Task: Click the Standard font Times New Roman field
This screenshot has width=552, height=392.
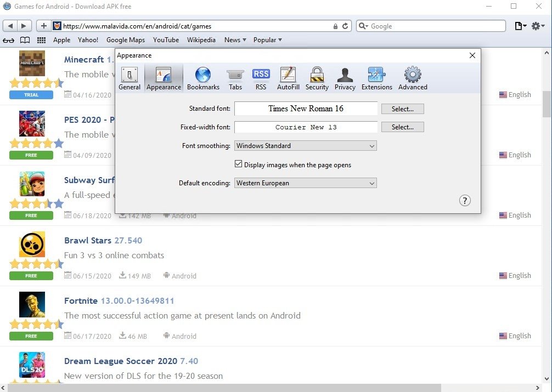Action: 306,109
